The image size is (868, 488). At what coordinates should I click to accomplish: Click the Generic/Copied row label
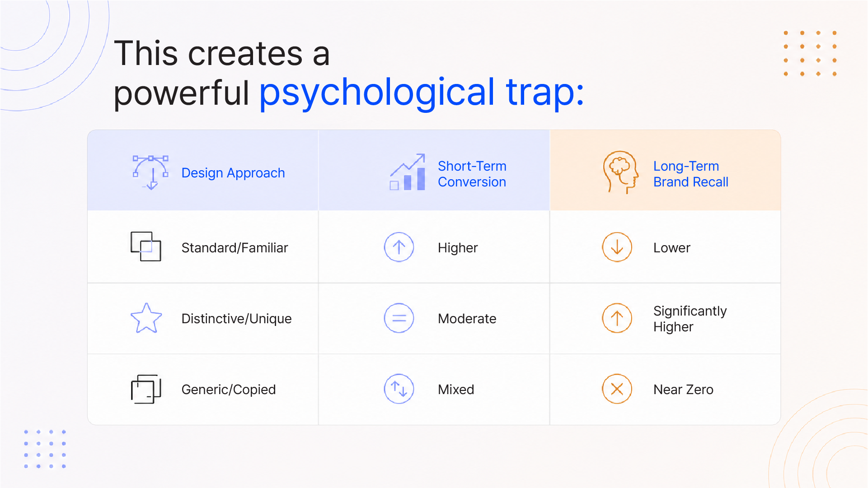[229, 390]
